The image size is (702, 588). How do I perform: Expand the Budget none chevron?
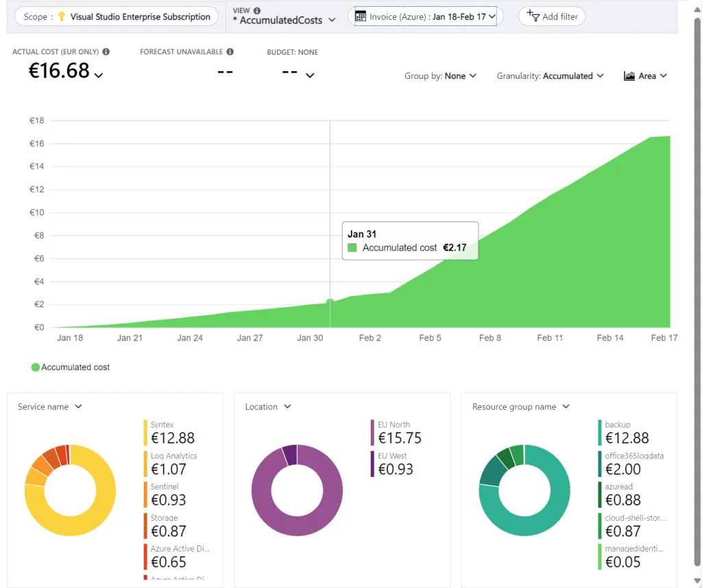coord(310,75)
